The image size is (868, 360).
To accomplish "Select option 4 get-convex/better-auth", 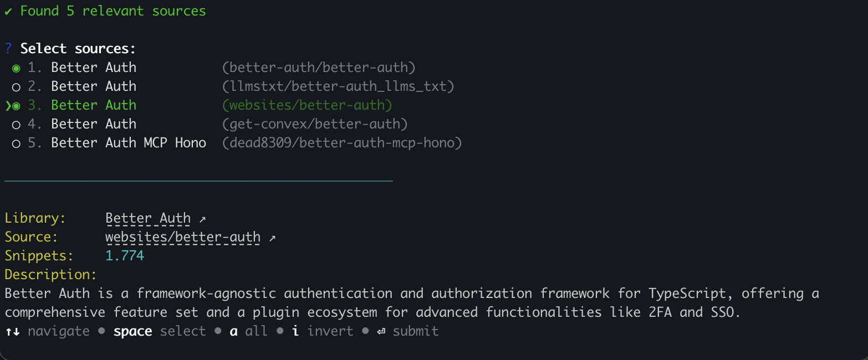I will 16,124.
